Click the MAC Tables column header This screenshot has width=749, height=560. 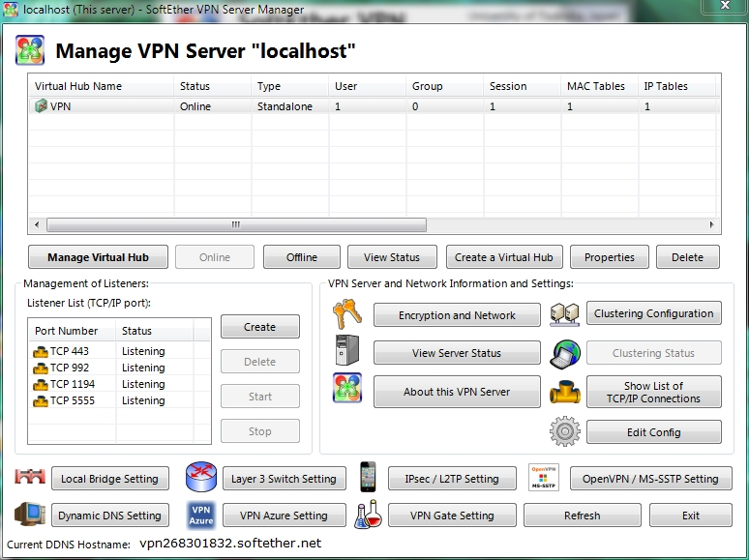(x=599, y=86)
